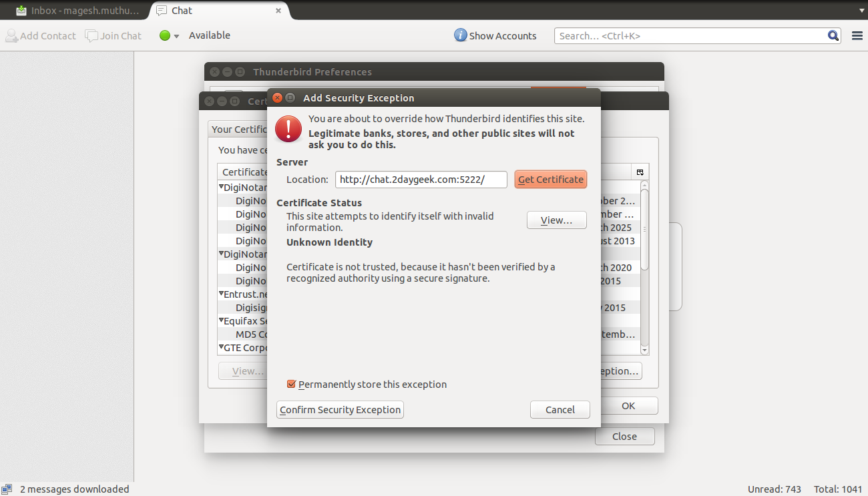Select the Chat tab
This screenshot has height=496, width=868.
pos(220,10)
